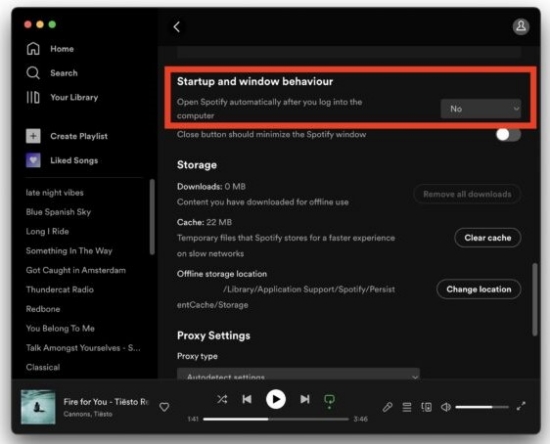Open the artist link Cannons, Tiësto
The width and height of the screenshot is (550, 444).
pyautogui.click(x=88, y=414)
